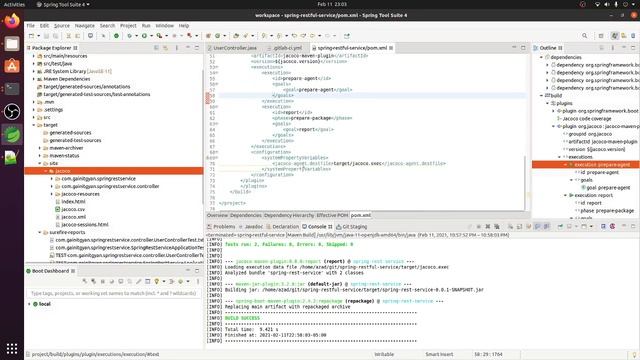This screenshot has height=360, width=640.
Task: Collapse the build node in Outline
Action: click(x=542, y=96)
